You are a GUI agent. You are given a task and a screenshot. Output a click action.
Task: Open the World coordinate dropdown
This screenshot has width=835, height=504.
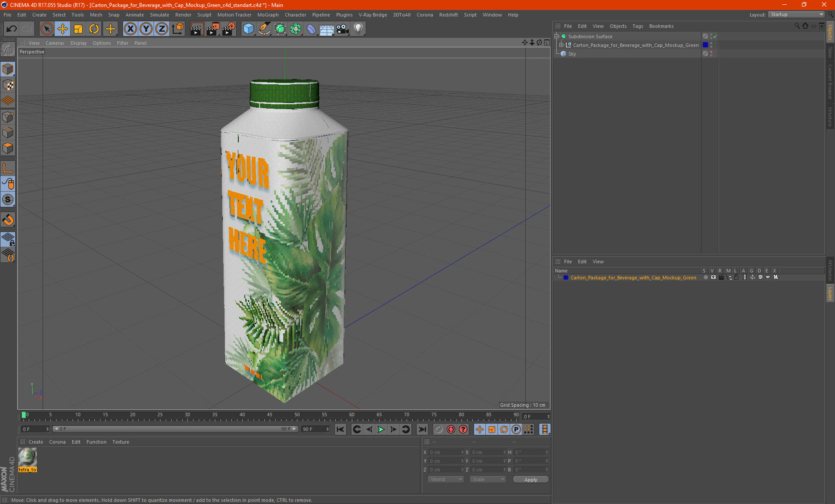click(x=445, y=479)
